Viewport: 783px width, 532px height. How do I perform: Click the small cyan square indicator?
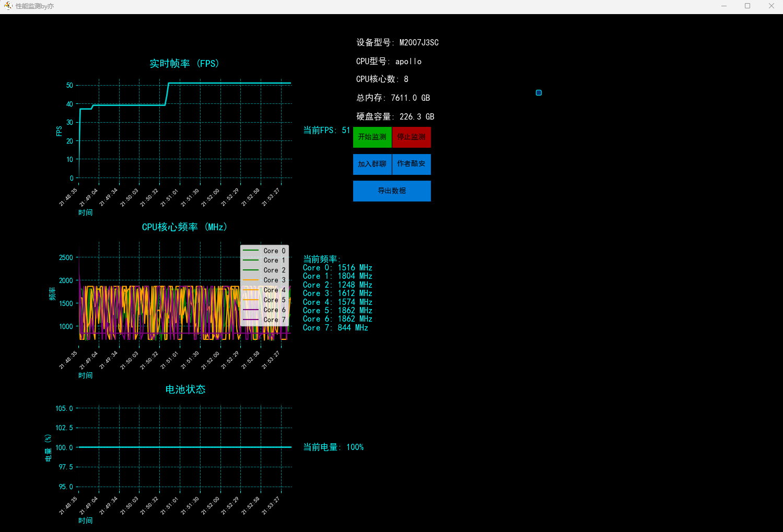pos(539,92)
